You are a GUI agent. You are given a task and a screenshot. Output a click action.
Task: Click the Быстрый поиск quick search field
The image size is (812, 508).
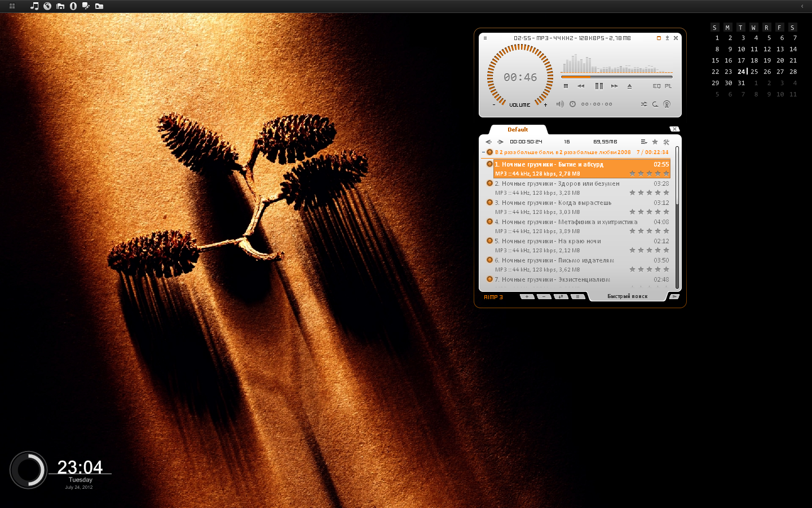(x=628, y=296)
